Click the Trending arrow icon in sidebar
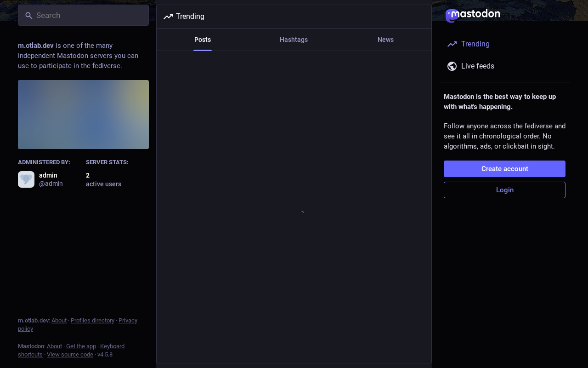 pyautogui.click(x=452, y=44)
